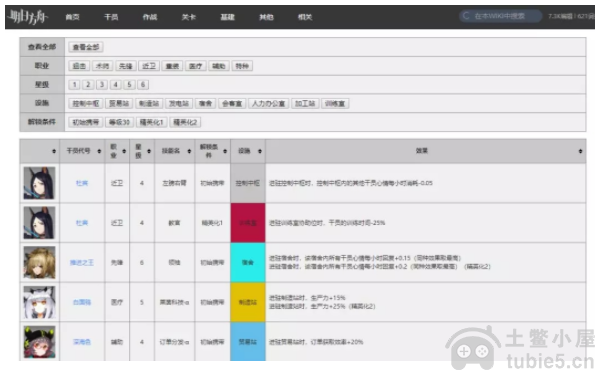595x370 pixels.
Task: Sort table by 星级 column arrows
Action: point(149,151)
